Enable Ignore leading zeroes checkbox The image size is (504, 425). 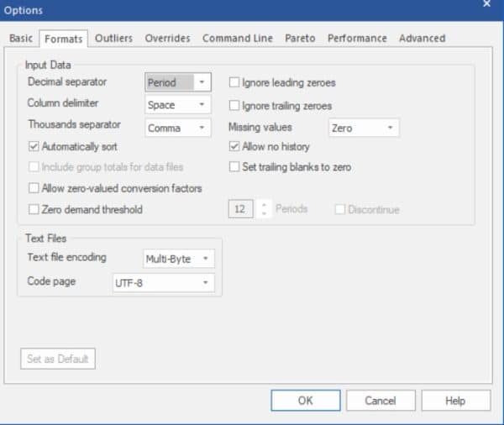[235, 83]
